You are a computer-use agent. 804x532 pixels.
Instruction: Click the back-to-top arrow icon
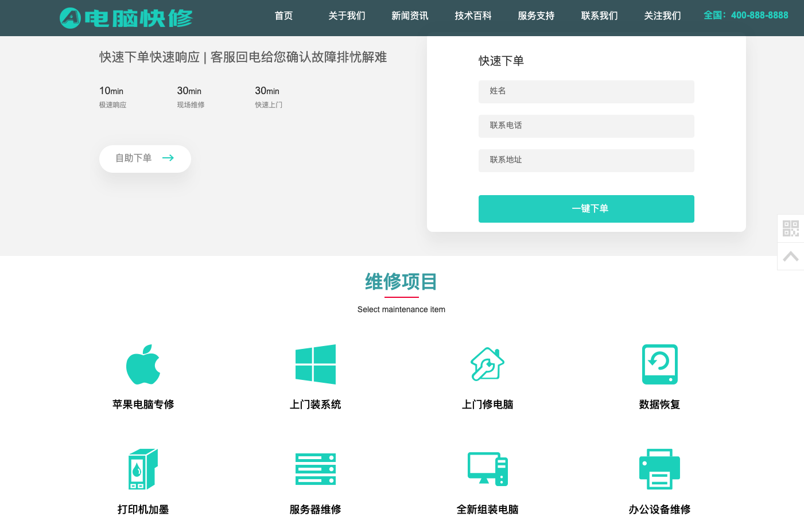791,257
